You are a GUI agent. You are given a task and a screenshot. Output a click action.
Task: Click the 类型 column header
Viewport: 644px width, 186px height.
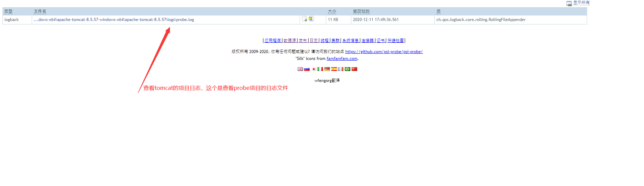click(8, 11)
